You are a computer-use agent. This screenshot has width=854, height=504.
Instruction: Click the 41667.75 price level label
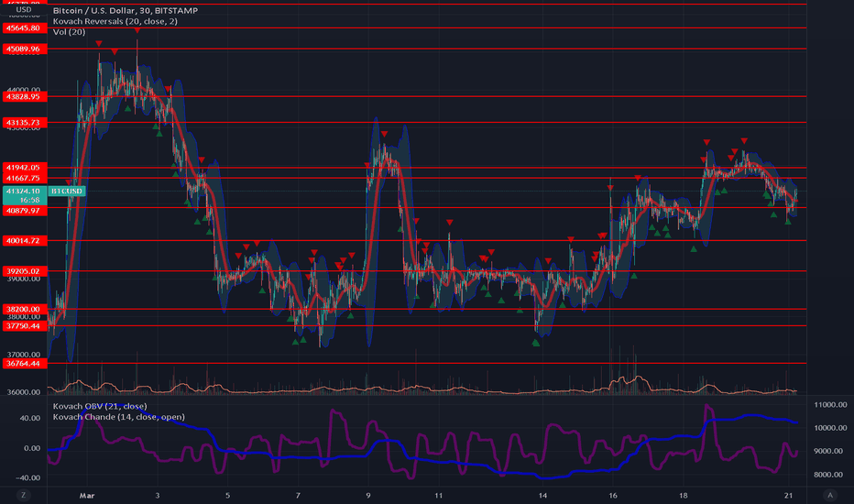23,178
